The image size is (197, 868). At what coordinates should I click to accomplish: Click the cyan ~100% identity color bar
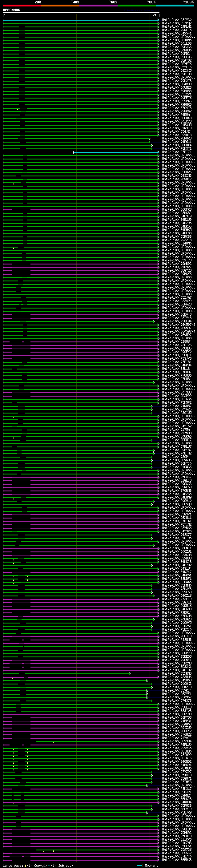coord(175,6)
